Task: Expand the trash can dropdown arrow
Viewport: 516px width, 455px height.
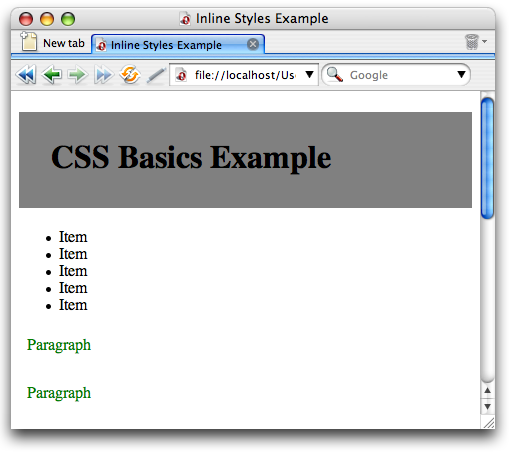Action: [485, 41]
